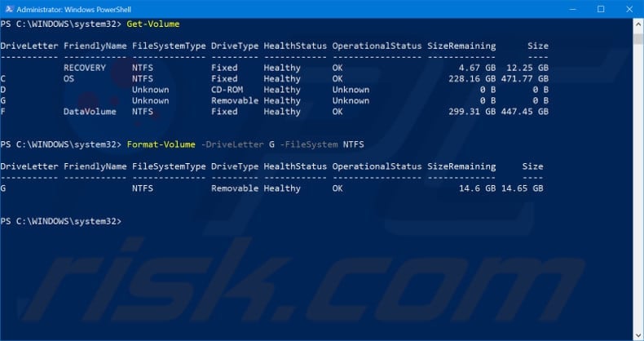
Task: Click 'RECOVERY' friendly name
Action: point(85,68)
